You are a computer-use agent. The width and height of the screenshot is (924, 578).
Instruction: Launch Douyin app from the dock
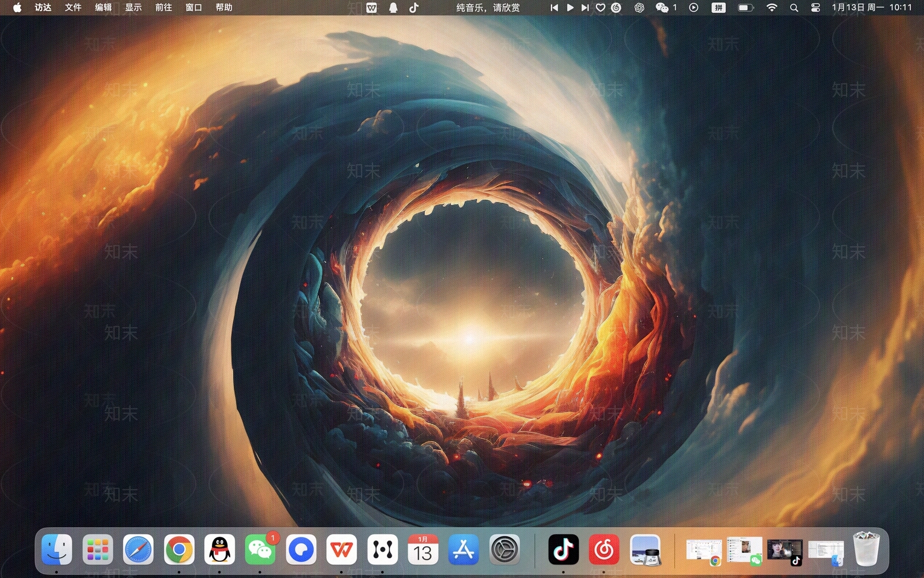pyautogui.click(x=563, y=549)
